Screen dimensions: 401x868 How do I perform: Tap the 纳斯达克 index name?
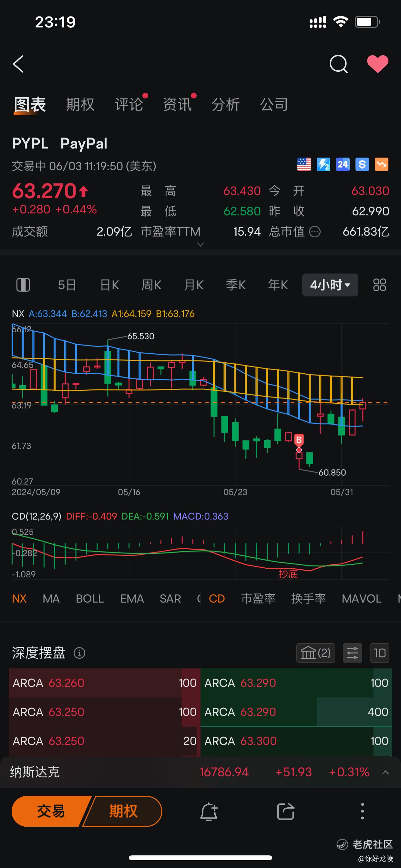coord(35,772)
